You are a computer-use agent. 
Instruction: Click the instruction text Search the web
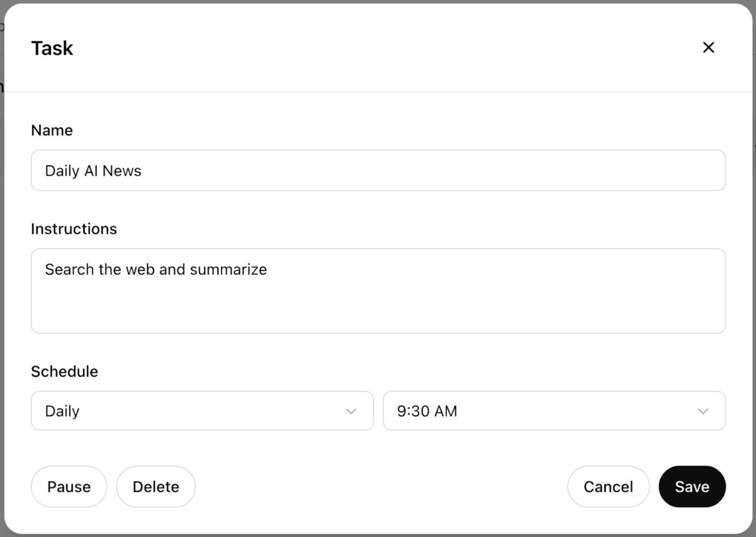[x=155, y=269]
